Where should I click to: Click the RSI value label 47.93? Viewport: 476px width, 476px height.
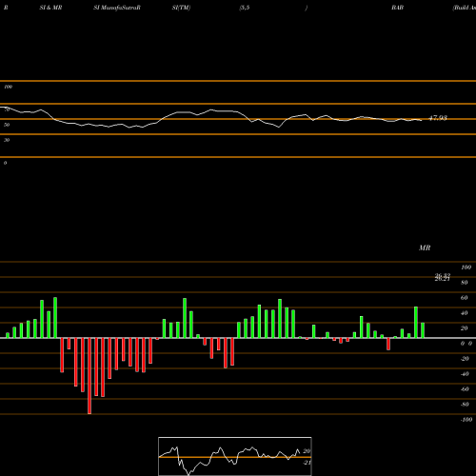(x=438, y=118)
